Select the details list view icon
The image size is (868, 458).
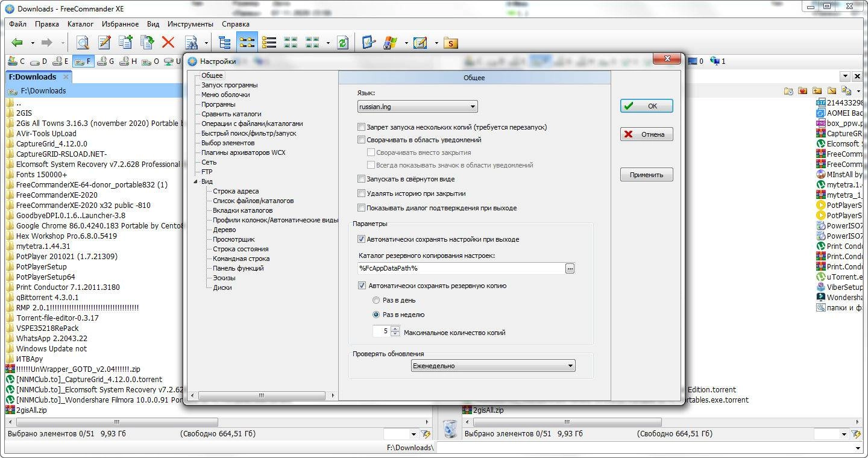tap(269, 43)
